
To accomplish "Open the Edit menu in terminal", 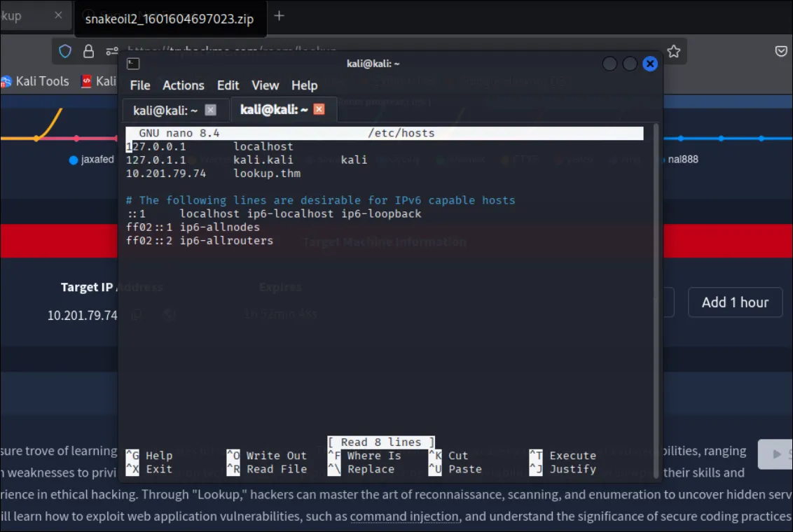I will click(x=228, y=85).
